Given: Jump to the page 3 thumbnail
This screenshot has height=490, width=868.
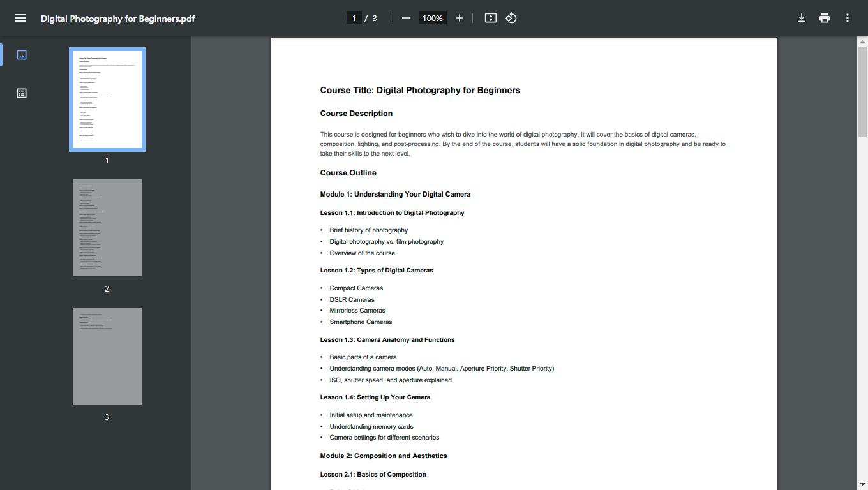Looking at the screenshot, I should click(107, 356).
